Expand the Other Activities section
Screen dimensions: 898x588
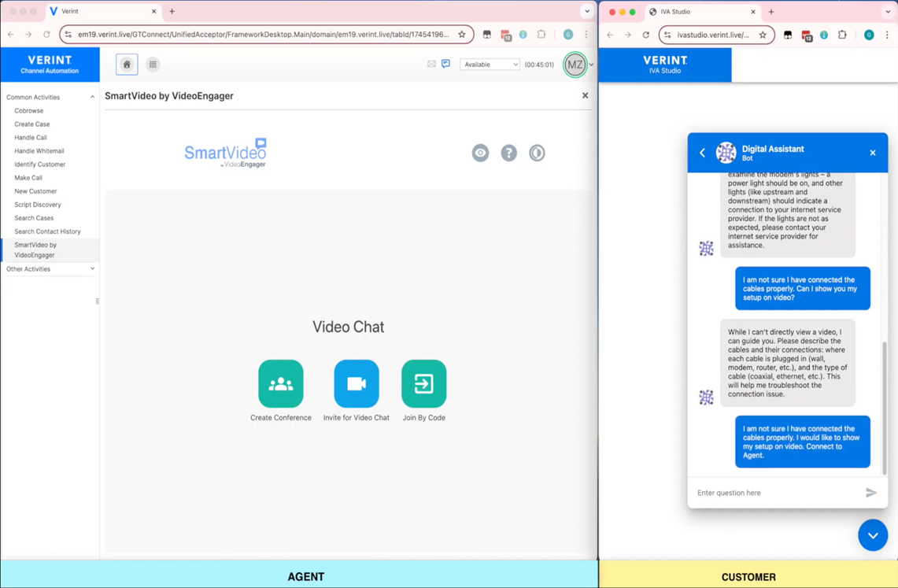[x=93, y=268]
